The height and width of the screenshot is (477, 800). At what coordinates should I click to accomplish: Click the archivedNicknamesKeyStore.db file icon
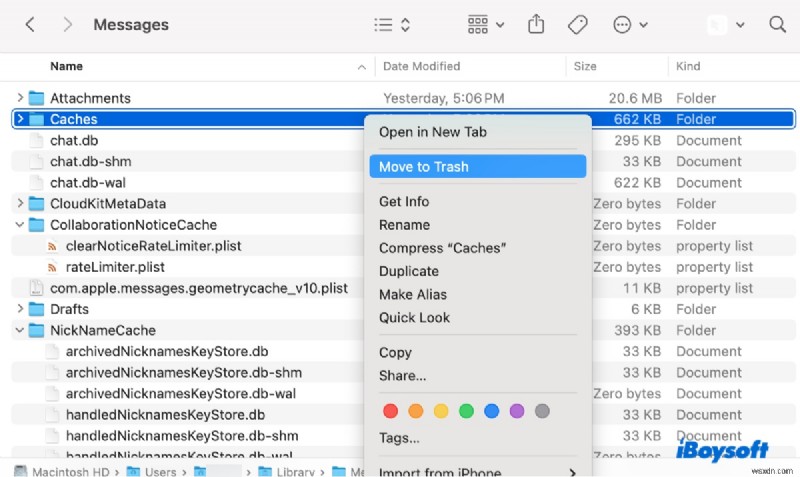pos(52,352)
